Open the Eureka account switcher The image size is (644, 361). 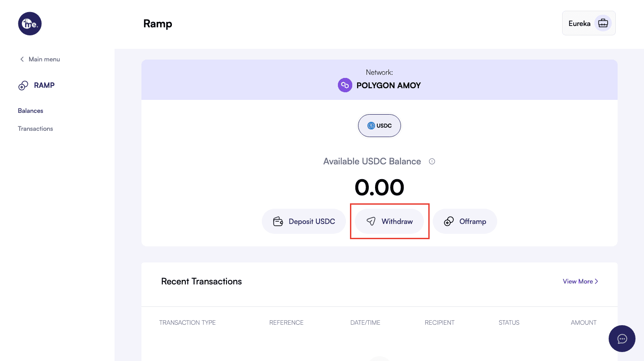tap(589, 23)
